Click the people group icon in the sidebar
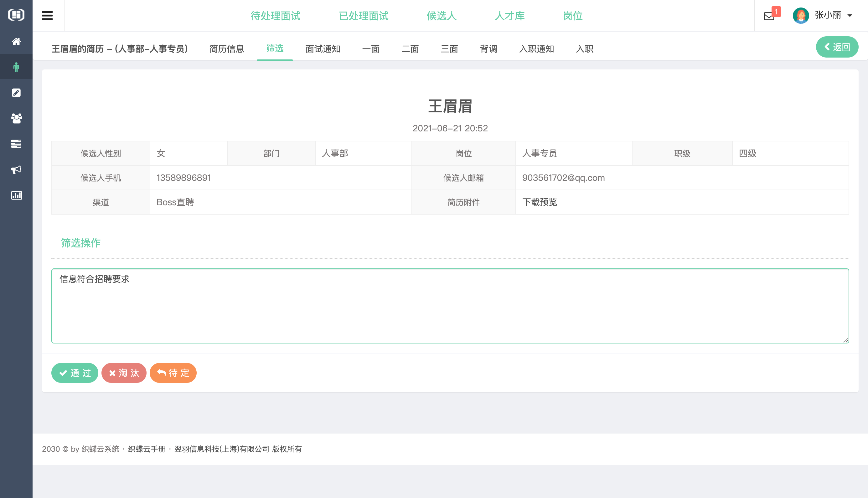The image size is (868, 498). tap(16, 118)
